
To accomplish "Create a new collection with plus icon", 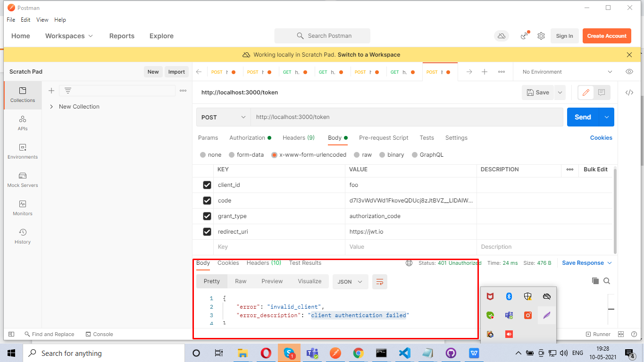I will pos(51,91).
